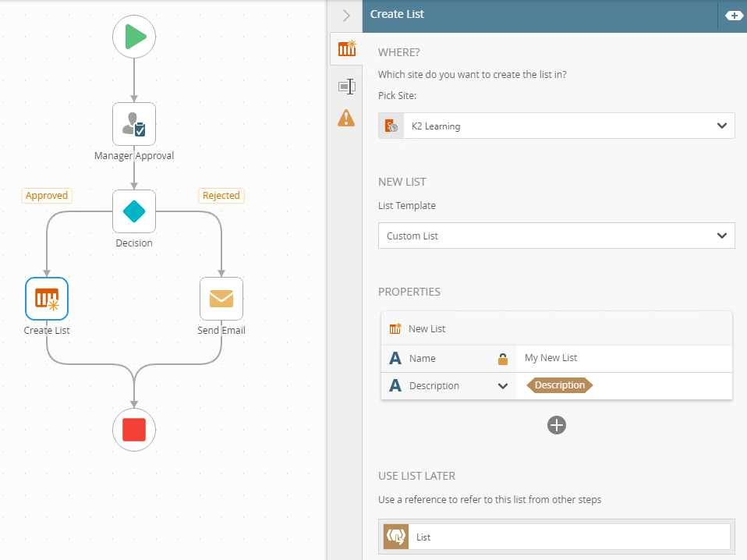Image resolution: width=747 pixels, height=560 pixels.
Task: Open the properties tab with text cursor icon
Action: [x=346, y=86]
